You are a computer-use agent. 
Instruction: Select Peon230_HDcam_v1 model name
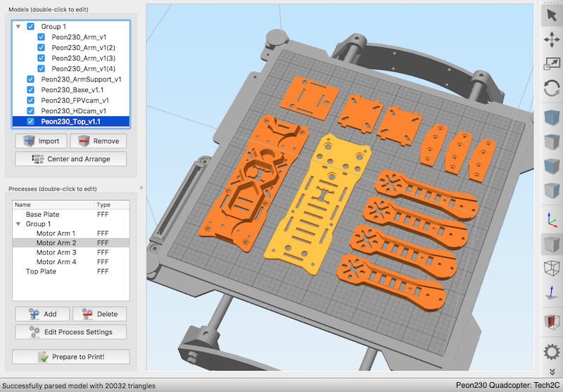click(74, 111)
